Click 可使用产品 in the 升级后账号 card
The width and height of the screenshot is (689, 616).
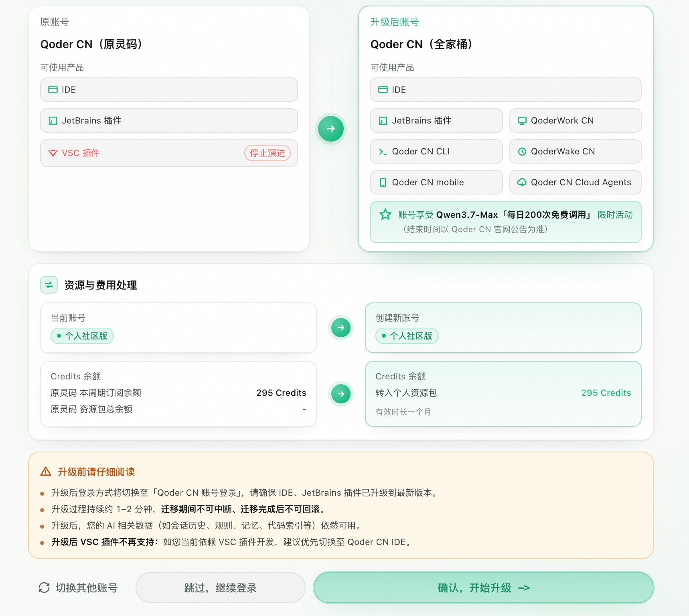(x=392, y=67)
